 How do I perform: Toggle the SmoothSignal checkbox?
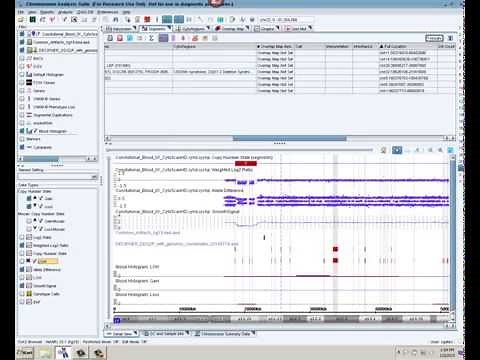22,286
